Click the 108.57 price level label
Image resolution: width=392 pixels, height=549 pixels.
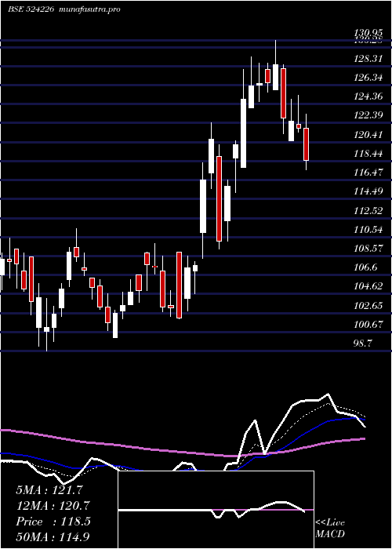tap(368, 249)
